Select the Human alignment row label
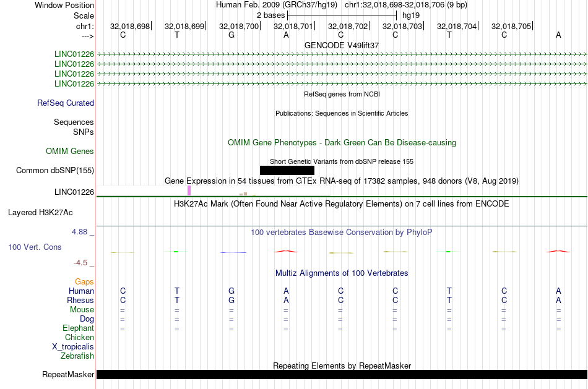588x389 pixels. coord(81,291)
